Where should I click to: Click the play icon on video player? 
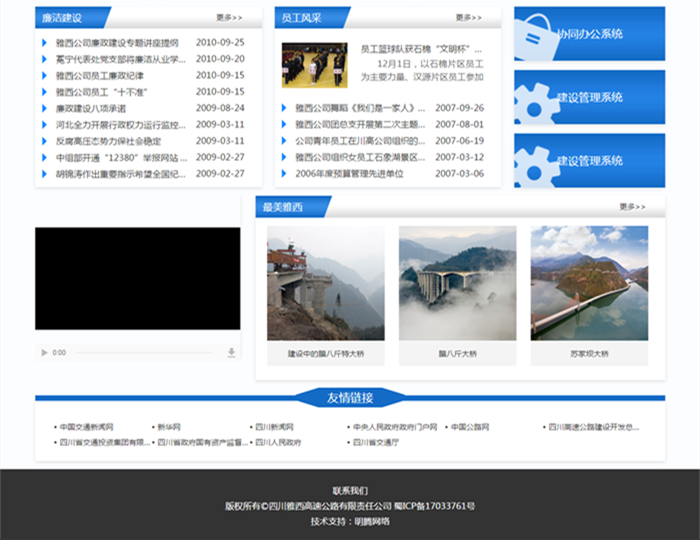point(44,353)
